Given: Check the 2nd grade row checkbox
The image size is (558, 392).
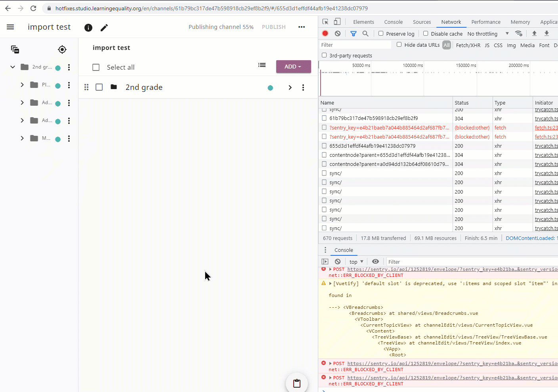Looking at the screenshot, I should pos(99,87).
